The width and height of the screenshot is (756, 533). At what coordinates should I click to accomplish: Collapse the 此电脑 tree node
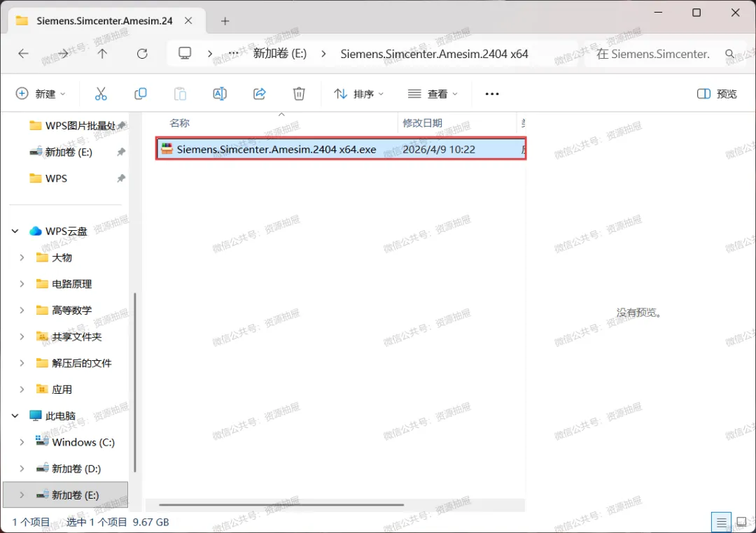coord(15,415)
